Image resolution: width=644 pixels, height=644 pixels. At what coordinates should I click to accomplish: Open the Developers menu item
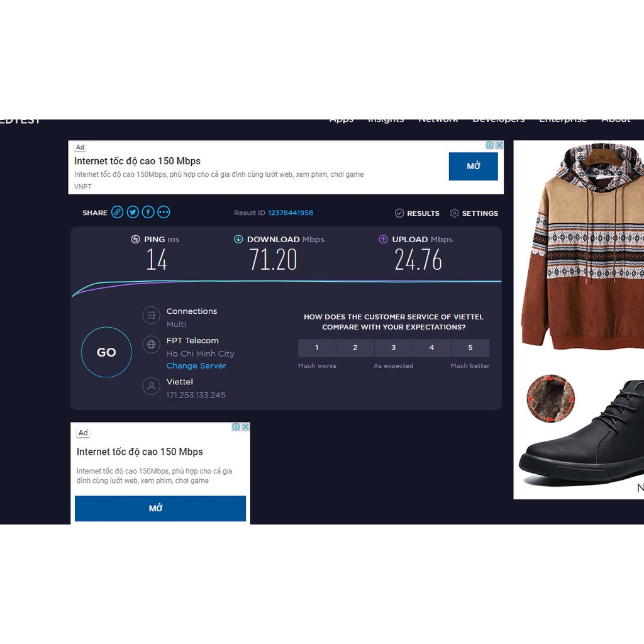pos(498,121)
